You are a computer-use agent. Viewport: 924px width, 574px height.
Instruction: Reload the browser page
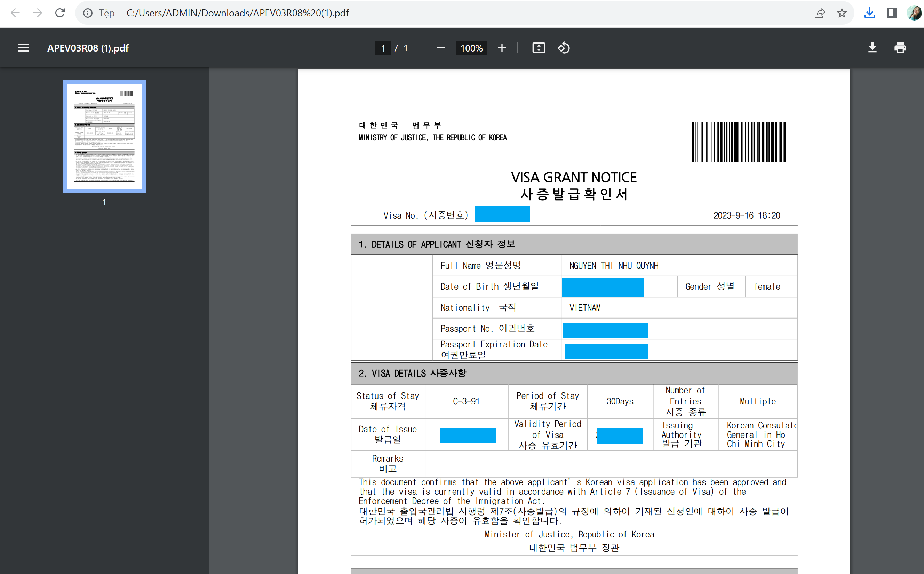[x=60, y=13]
